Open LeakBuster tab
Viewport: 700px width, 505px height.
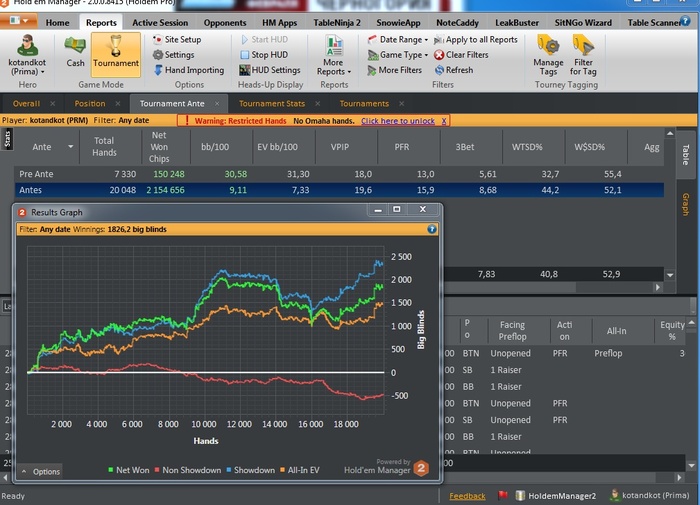(x=517, y=23)
